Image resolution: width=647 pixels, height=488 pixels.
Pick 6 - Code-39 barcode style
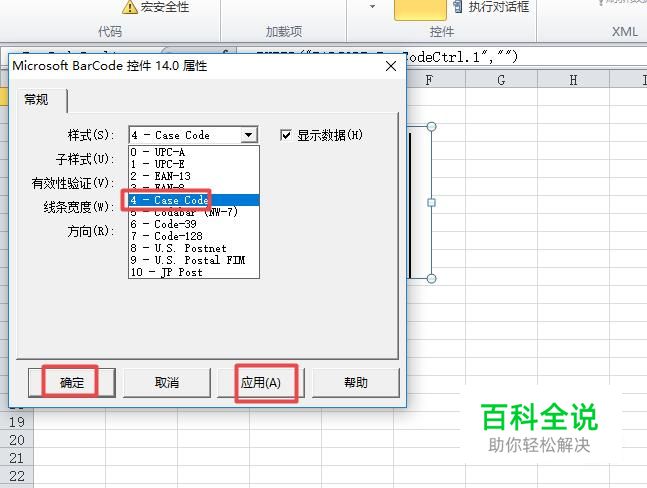coord(194,224)
